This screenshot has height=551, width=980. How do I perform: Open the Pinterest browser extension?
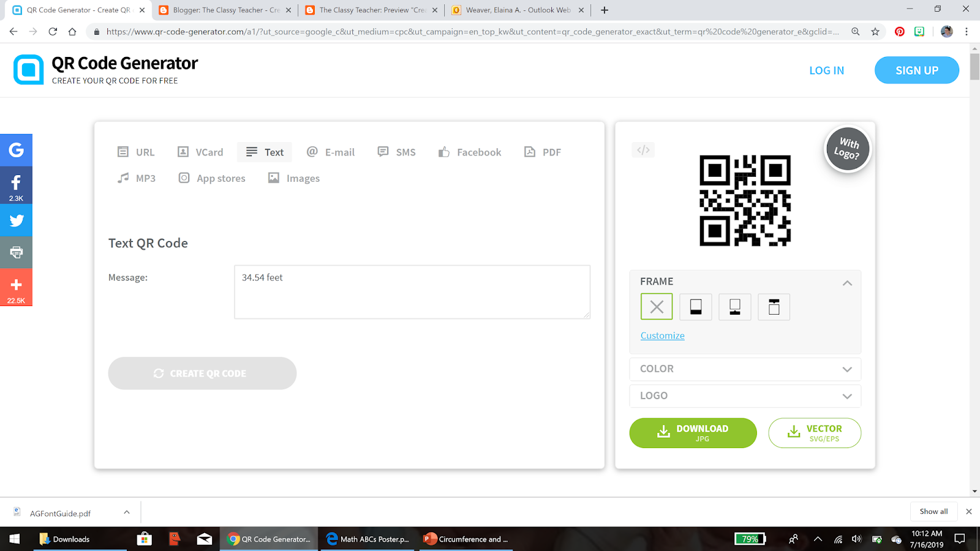[900, 31]
